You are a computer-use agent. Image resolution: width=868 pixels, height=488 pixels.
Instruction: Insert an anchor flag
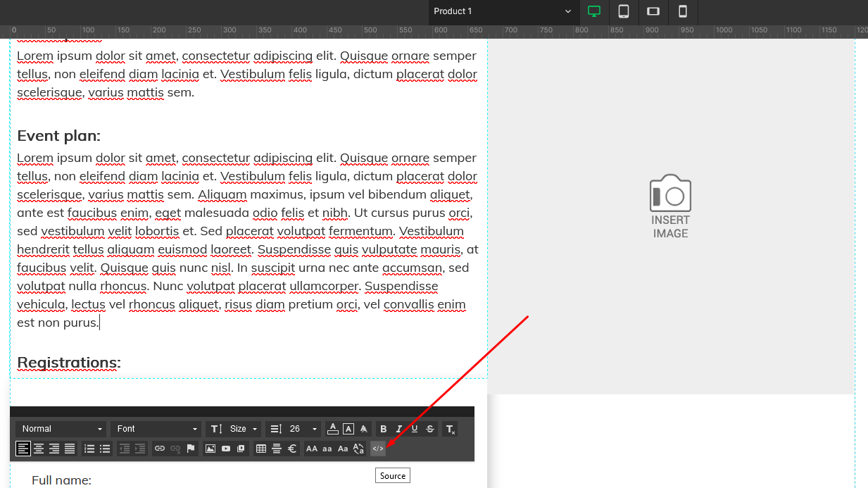(x=191, y=449)
